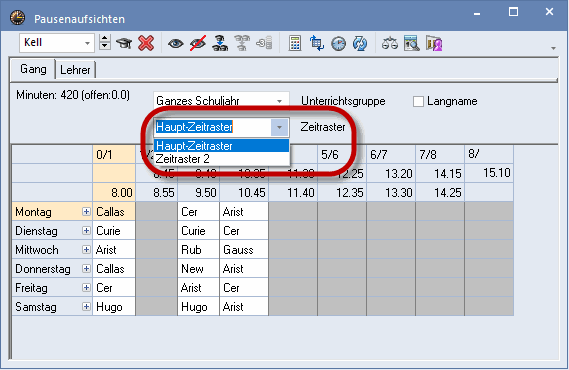Viewport: 569px width, 370px height.
Task: Click the 10.45 time cell
Action: click(244, 192)
